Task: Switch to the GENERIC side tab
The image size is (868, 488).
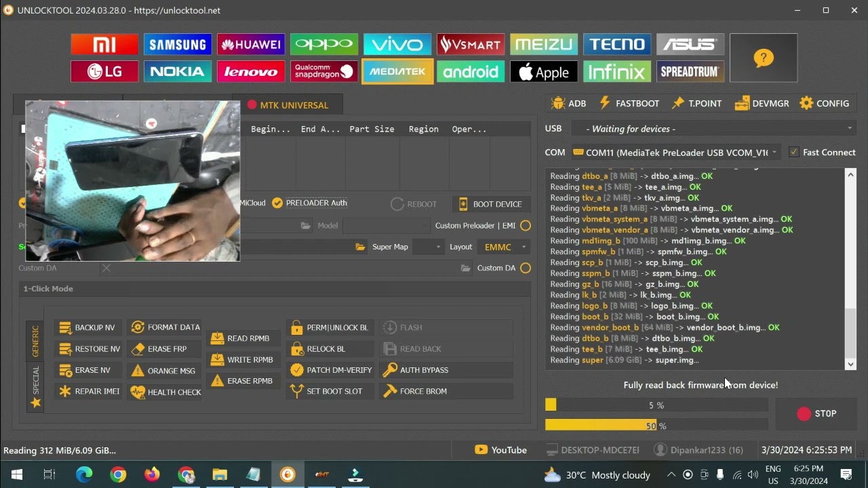Action: (36, 341)
